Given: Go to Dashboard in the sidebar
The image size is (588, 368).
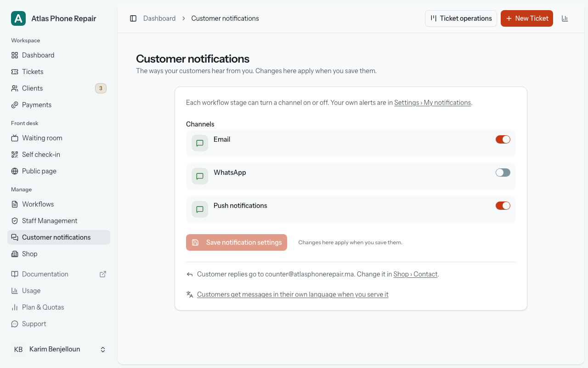Looking at the screenshot, I should click(x=59, y=55).
